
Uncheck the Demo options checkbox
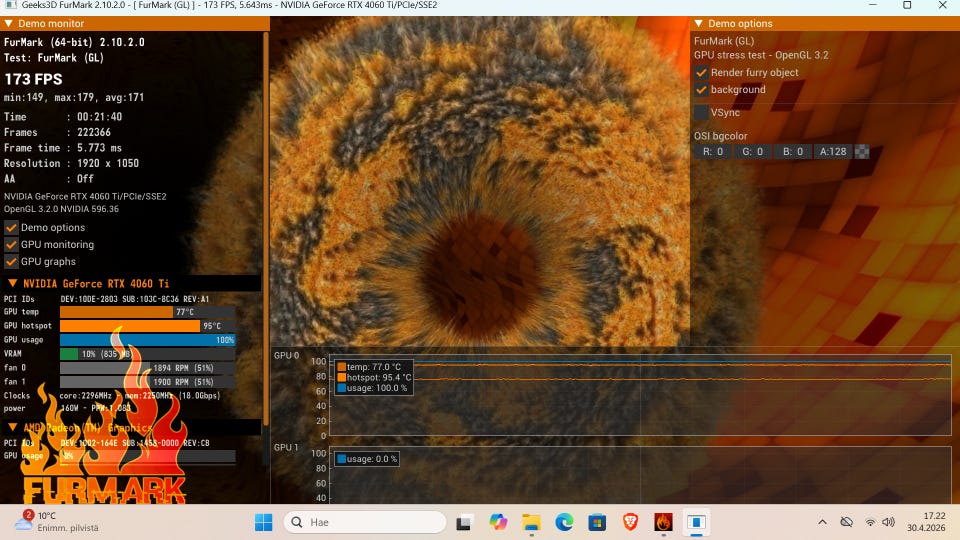(x=11, y=227)
